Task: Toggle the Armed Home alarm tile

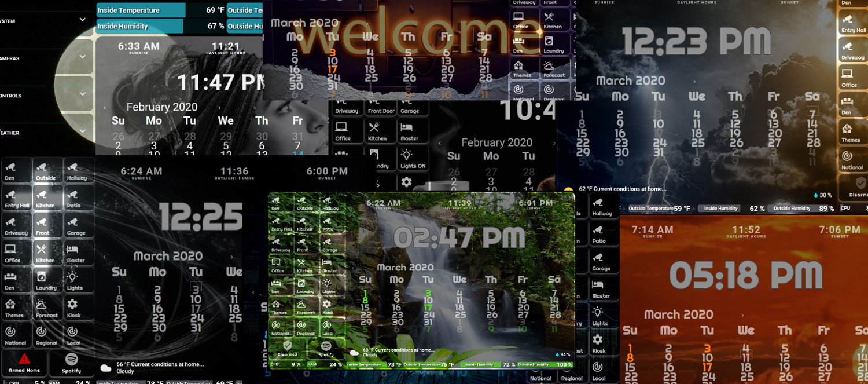Action: [x=24, y=363]
